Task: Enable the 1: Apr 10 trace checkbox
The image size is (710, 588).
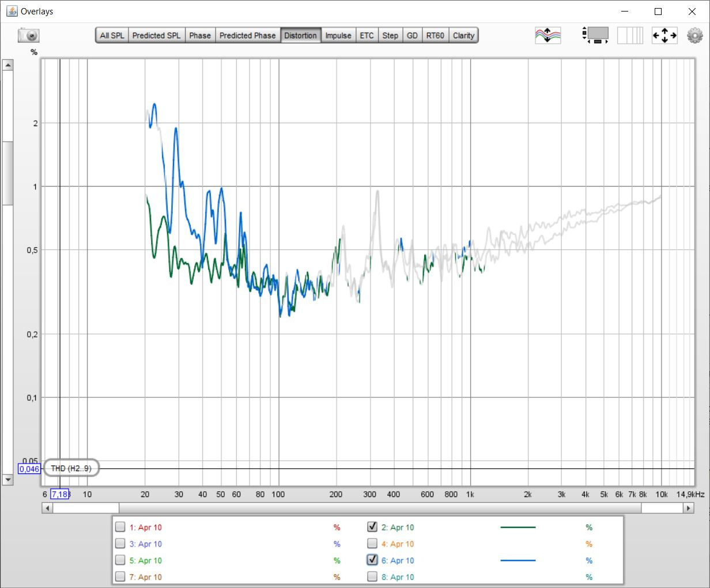Action: [120, 527]
